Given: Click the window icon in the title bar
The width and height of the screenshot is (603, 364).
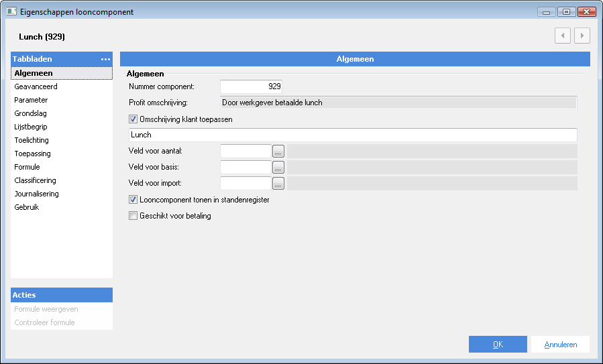Looking at the screenshot, I should (11, 11).
